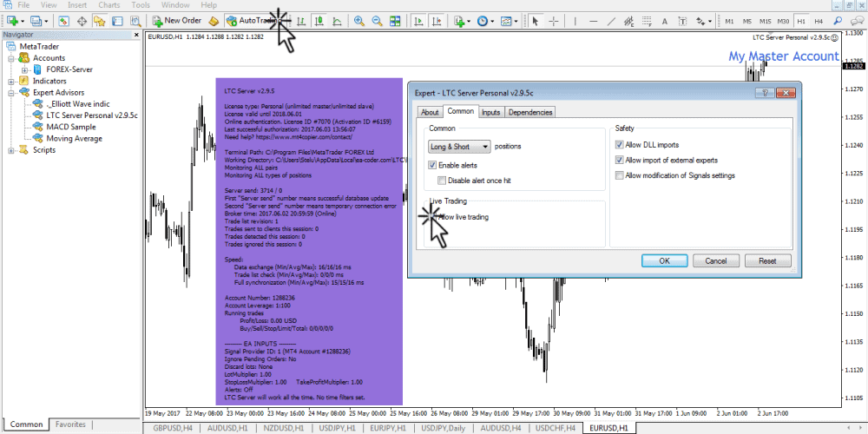Select the vertical line drawing tool

pyautogui.click(x=575, y=21)
